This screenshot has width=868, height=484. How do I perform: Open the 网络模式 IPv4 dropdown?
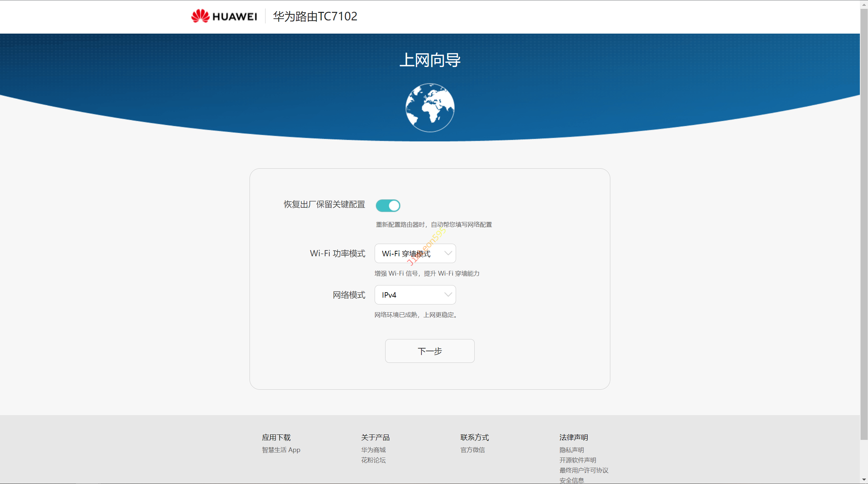click(x=415, y=295)
